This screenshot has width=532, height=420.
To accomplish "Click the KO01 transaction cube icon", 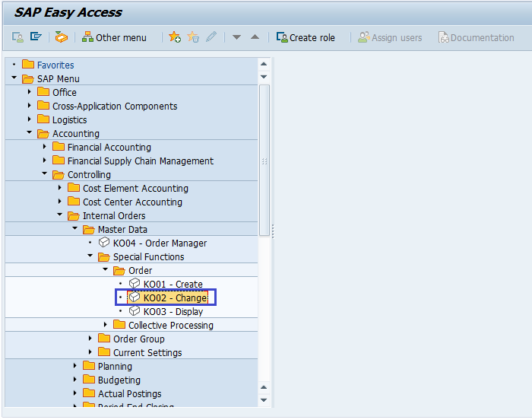I will [x=135, y=283].
